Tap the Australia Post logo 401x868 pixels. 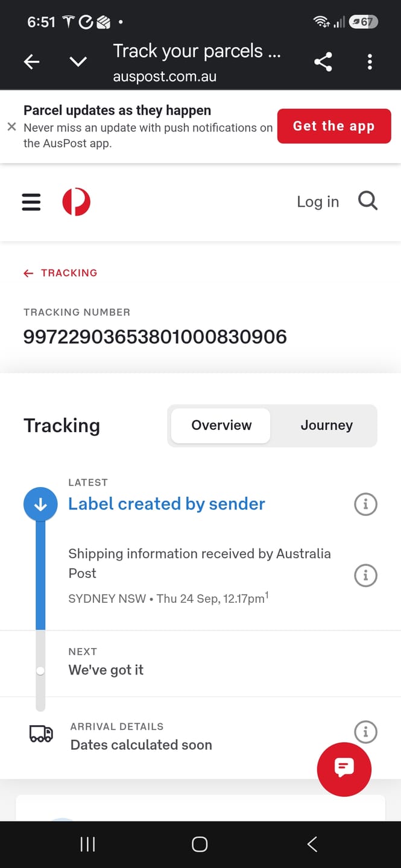77,202
